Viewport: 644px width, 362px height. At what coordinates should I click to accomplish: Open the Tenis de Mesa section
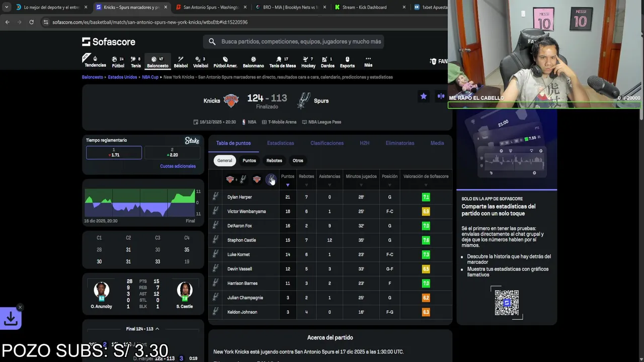click(x=282, y=62)
